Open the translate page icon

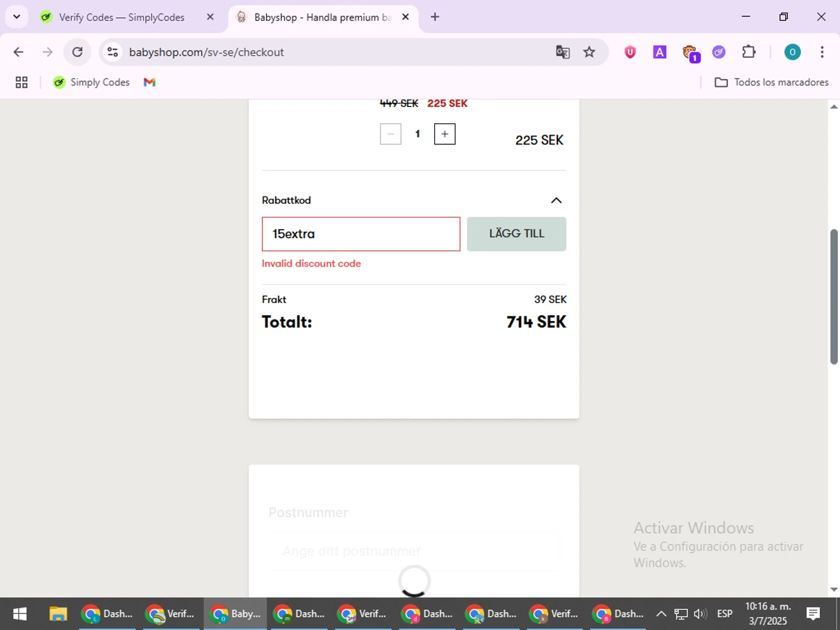pyautogui.click(x=563, y=52)
